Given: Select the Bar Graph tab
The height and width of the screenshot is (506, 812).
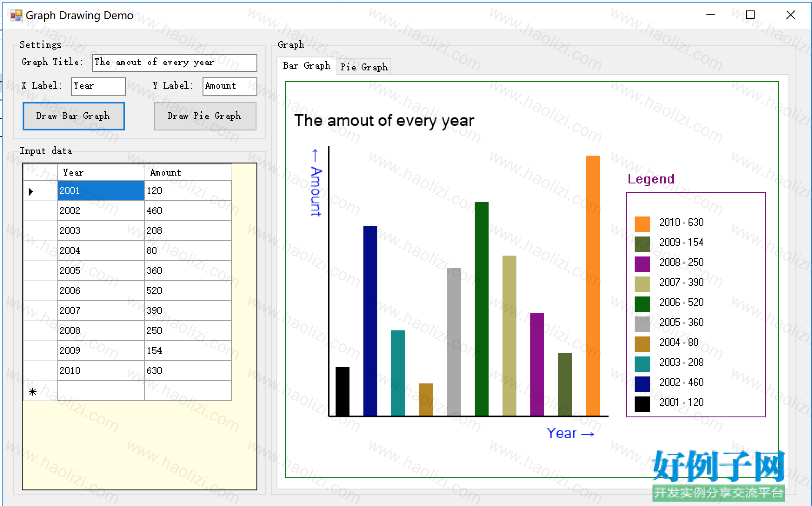Looking at the screenshot, I should click(306, 66).
